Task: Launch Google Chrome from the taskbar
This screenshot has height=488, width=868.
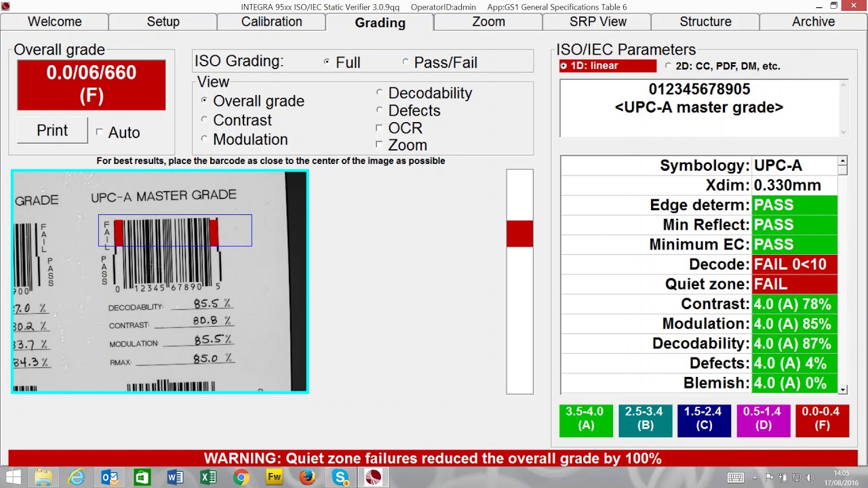Action: pos(241,477)
